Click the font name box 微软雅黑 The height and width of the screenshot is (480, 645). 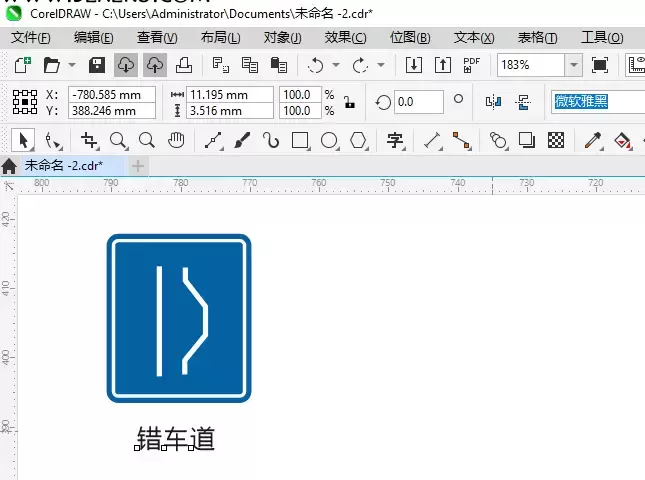(598, 102)
